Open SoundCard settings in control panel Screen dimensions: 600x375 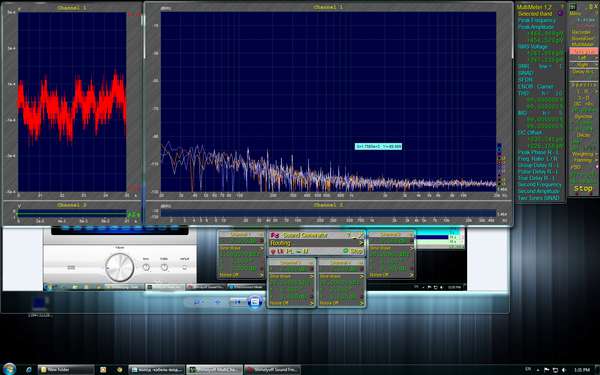pyautogui.click(x=582, y=39)
